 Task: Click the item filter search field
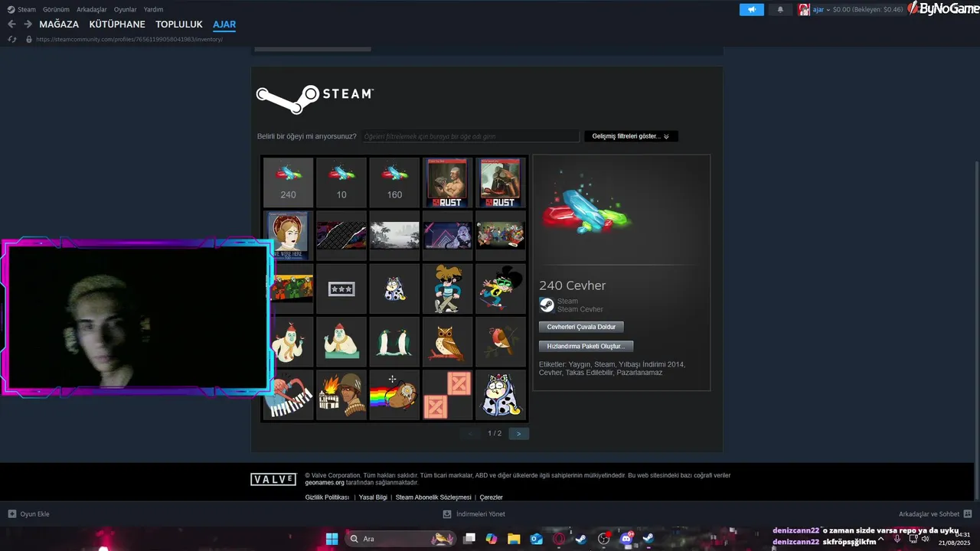coord(470,136)
